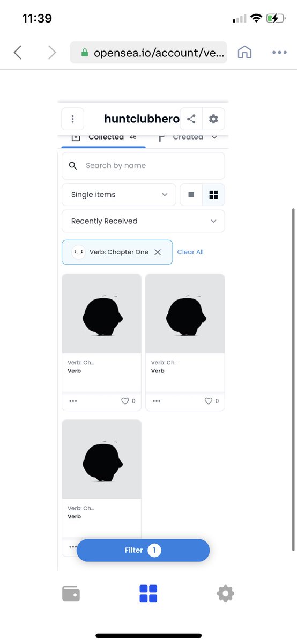This screenshot has width=297, height=644.
Task: Open more options on second Verb card
Action: (157, 401)
